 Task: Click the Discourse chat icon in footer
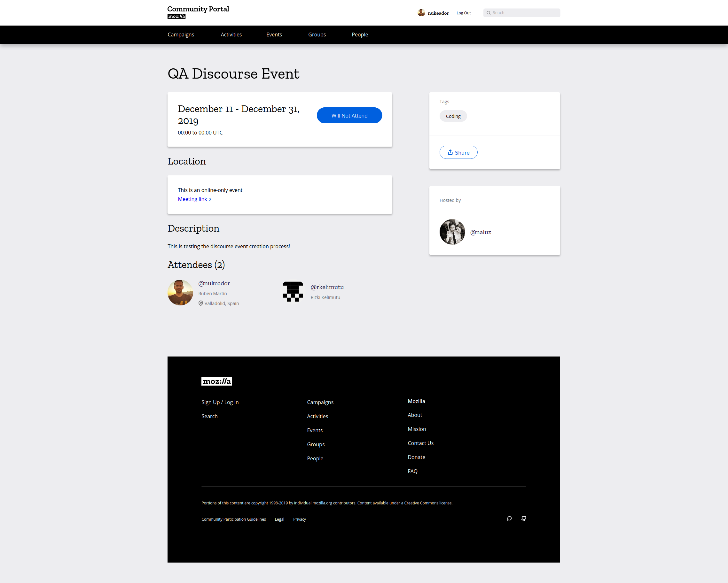(x=509, y=518)
